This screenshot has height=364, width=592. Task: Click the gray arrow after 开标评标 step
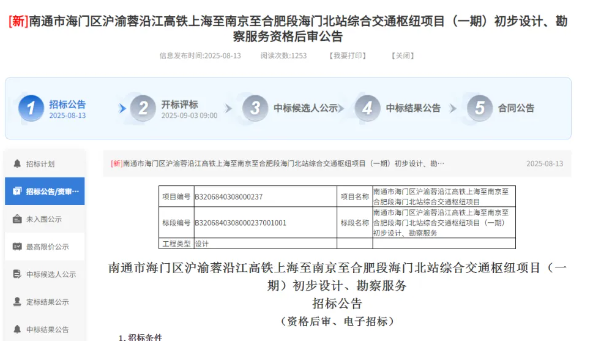[228, 108]
